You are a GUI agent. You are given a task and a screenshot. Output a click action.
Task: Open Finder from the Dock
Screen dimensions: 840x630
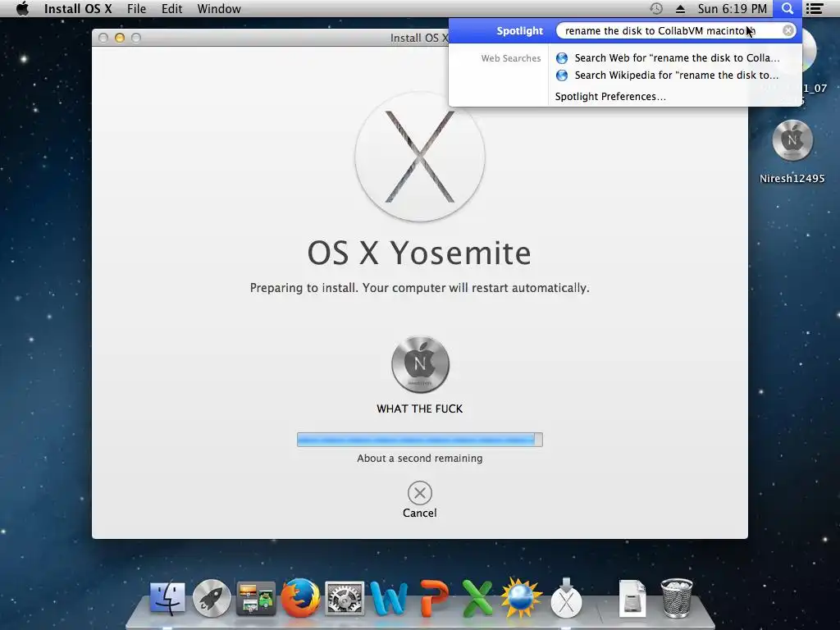[167, 598]
